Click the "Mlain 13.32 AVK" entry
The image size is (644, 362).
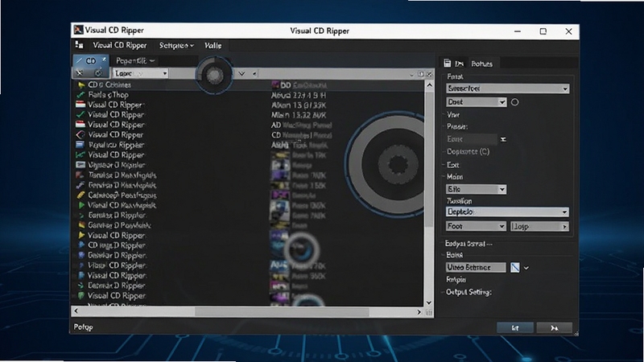(299, 115)
